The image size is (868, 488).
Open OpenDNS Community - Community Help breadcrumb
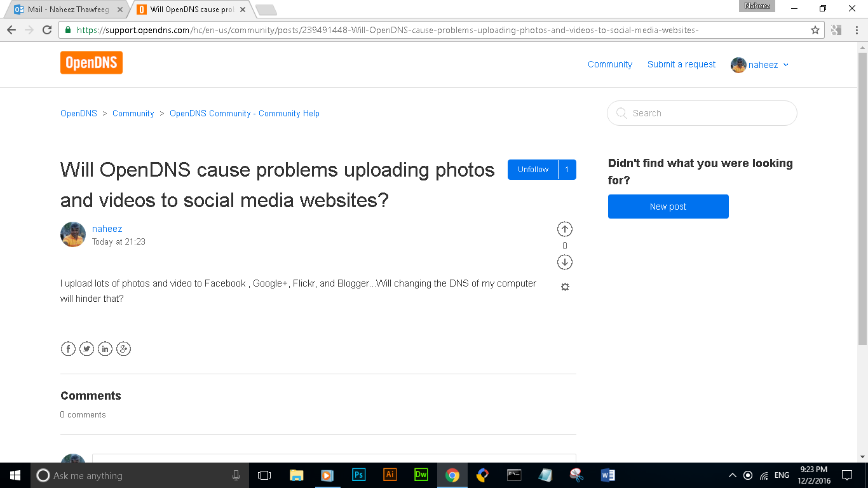pyautogui.click(x=245, y=113)
